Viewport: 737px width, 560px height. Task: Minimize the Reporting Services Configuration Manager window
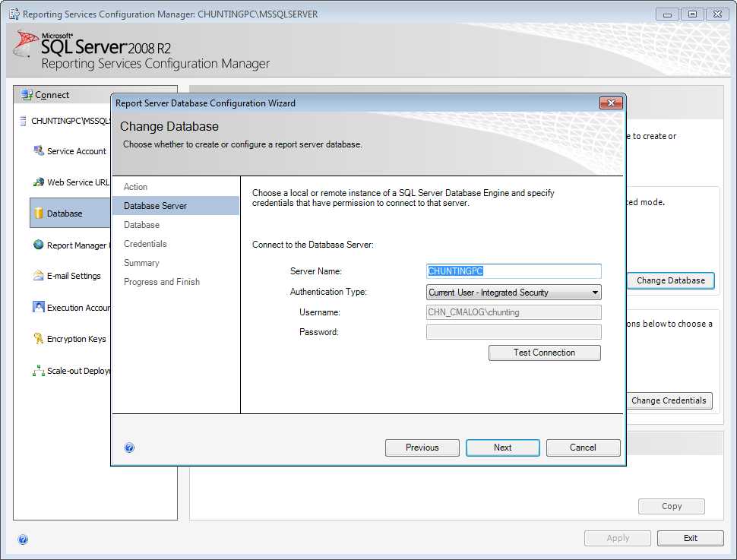click(x=667, y=14)
